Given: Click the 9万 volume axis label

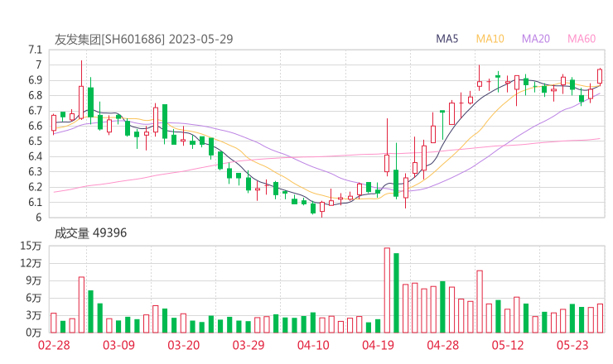Looking at the screenshot, I should pyautogui.click(x=34, y=280).
